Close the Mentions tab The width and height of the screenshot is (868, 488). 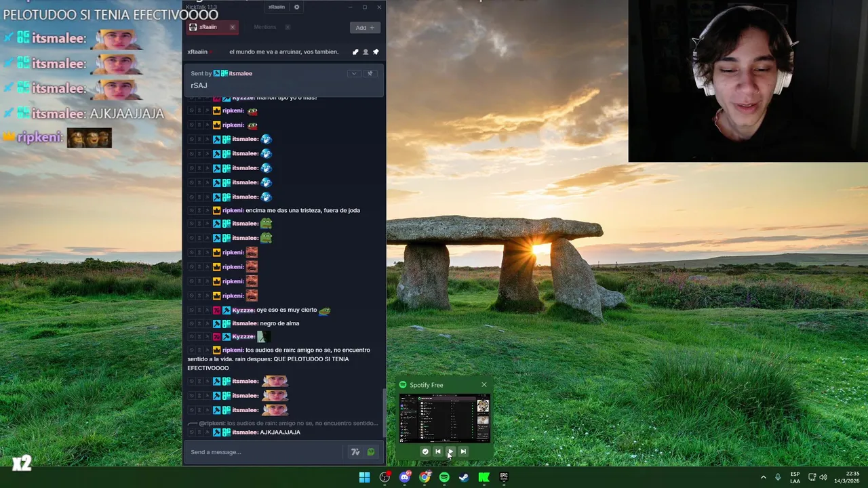pyautogui.click(x=288, y=27)
